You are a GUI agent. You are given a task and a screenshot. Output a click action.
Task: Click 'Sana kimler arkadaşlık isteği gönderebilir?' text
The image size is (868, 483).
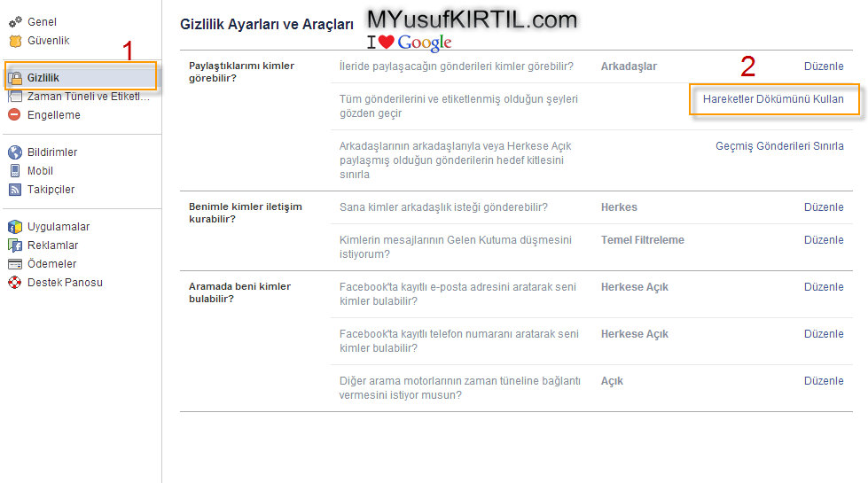coord(443,207)
